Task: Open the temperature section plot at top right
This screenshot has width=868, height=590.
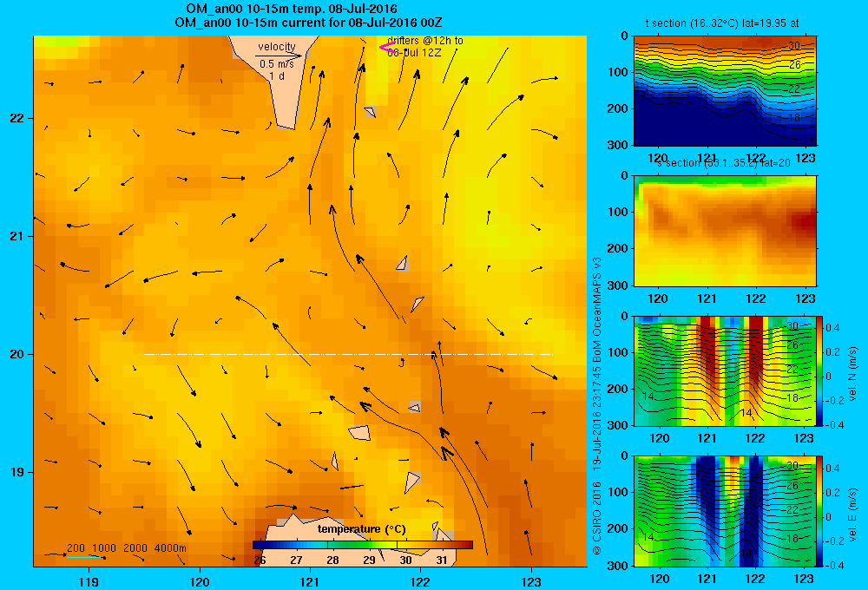Action: pyautogui.click(x=725, y=90)
